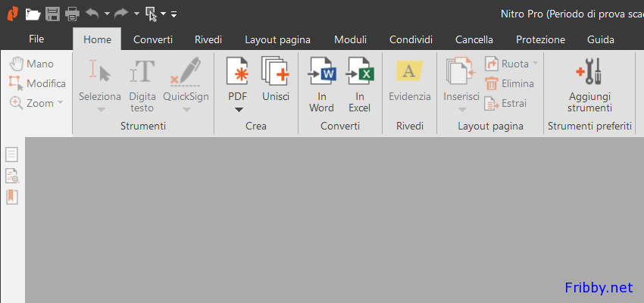Click the printer icon in title bar
This screenshot has height=303, width=644.
pos(72,14)
